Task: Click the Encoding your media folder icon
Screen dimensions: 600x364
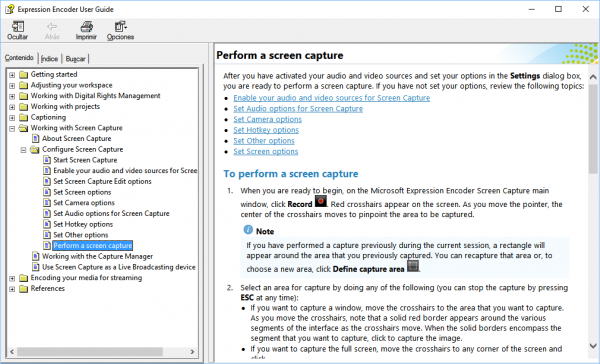Action: pos(24,278)
